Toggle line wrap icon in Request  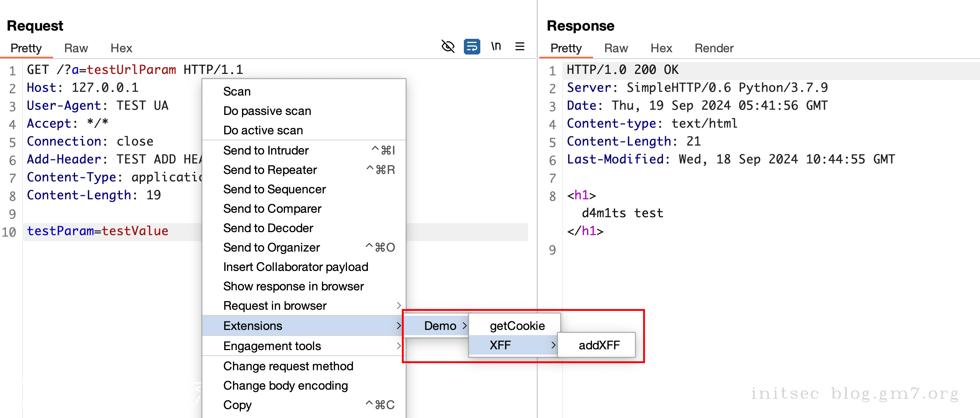tap(471, 46)
